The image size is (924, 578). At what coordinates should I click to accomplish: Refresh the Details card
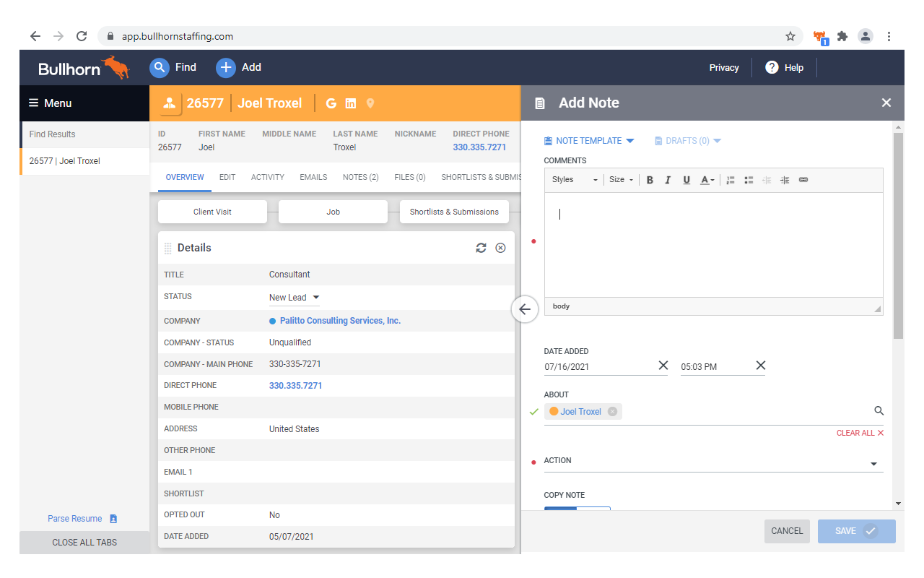point(481,248)
